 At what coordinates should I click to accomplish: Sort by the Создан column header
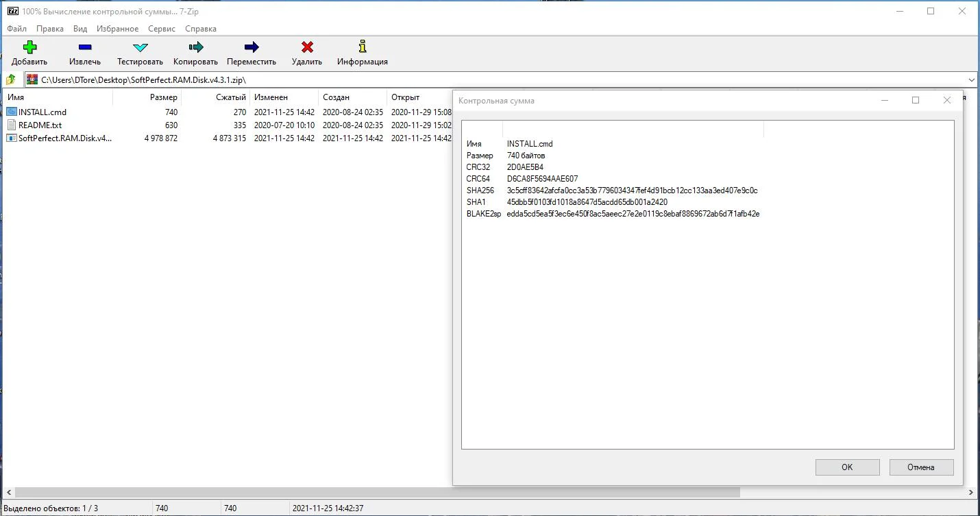coord(352,97)
